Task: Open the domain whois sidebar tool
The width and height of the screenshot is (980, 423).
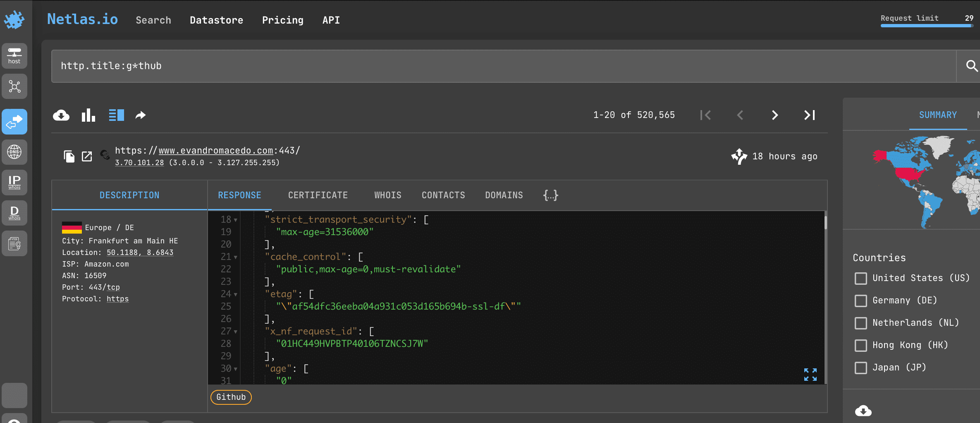Action: [14, 213]
